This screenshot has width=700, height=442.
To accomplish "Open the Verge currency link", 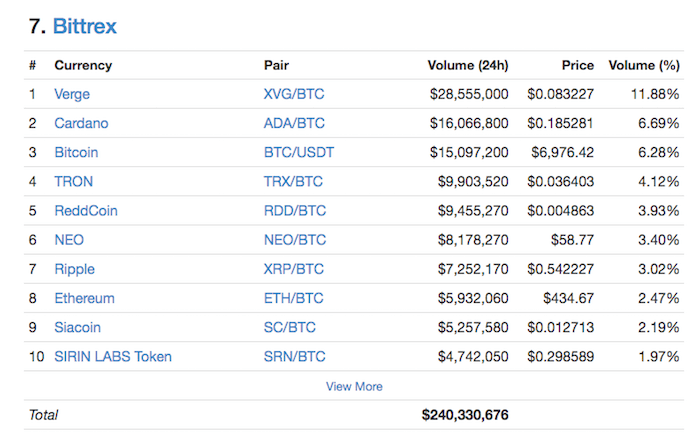I will pyautogui.click(x=72, y=94).
